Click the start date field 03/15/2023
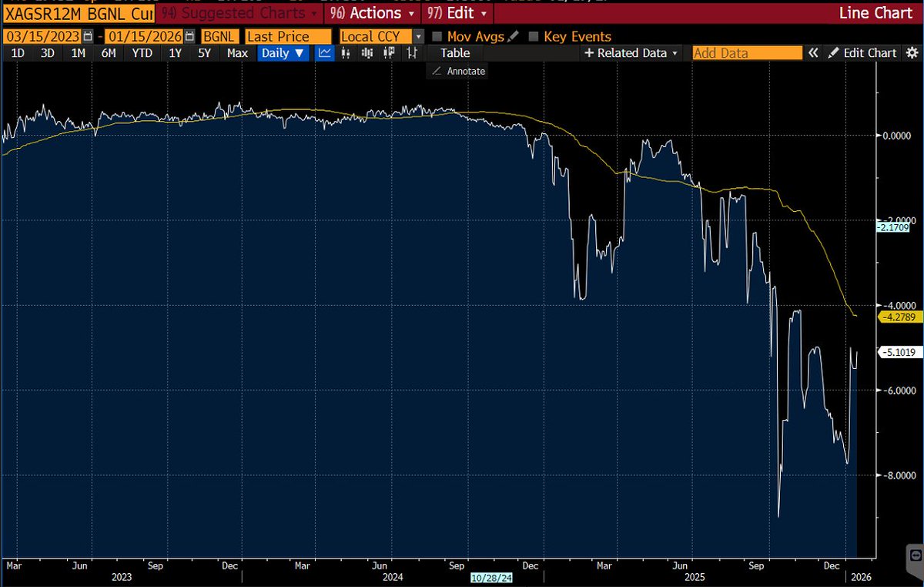 [x=42, y=36]
